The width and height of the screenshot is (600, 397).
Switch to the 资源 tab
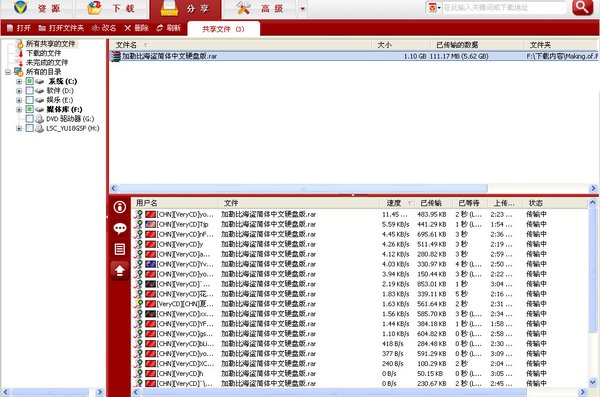[x=37, y=8]
